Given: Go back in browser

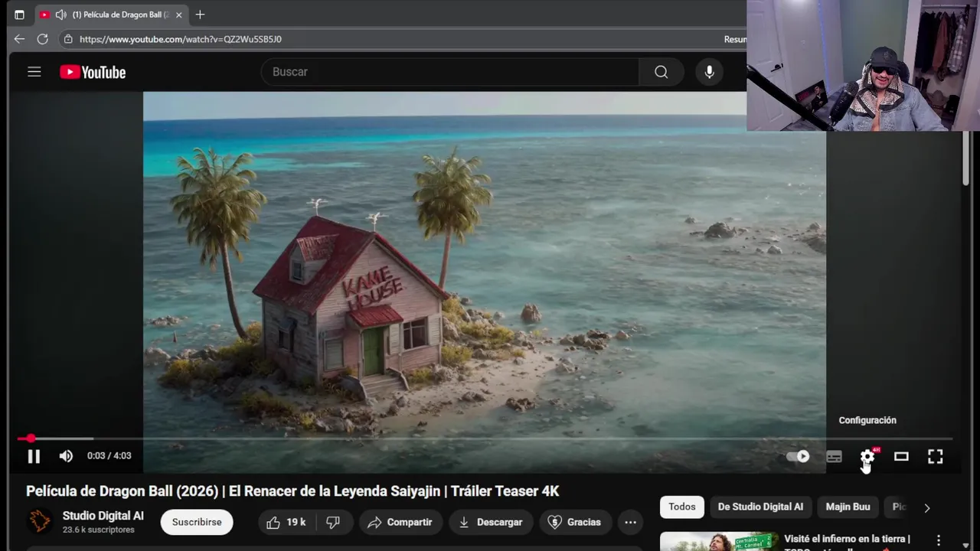Looking at the screenshot, I should tap(19, 39).
